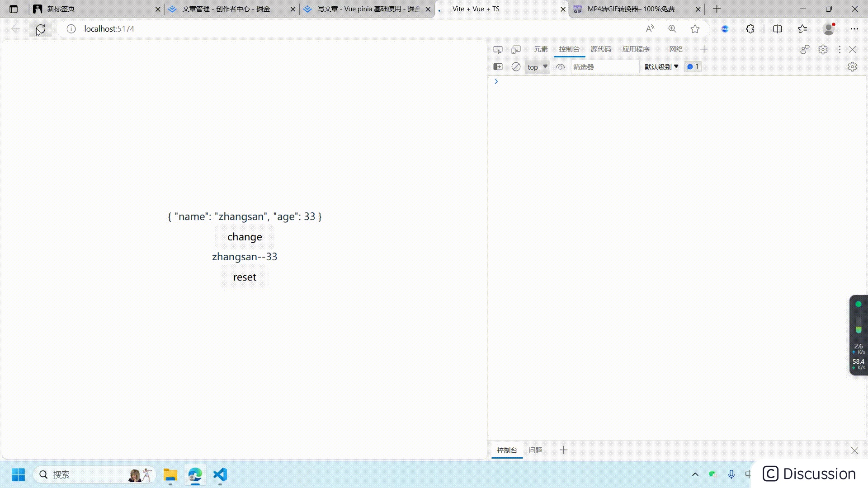Toggle the console sidebar panel icon
This screenshot has width=868, height=488.
[x=498, y=67]
